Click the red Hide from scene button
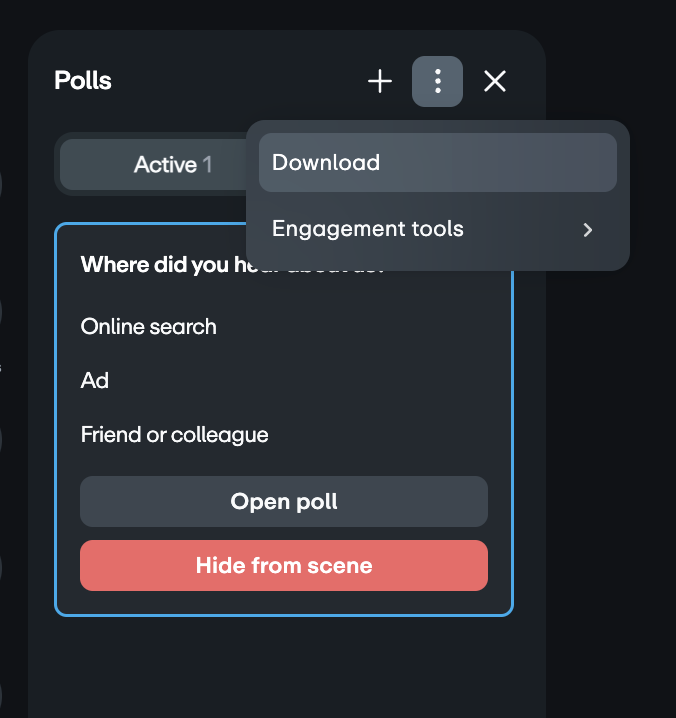This screenshot has height=718, width=676. coord(283,566)
